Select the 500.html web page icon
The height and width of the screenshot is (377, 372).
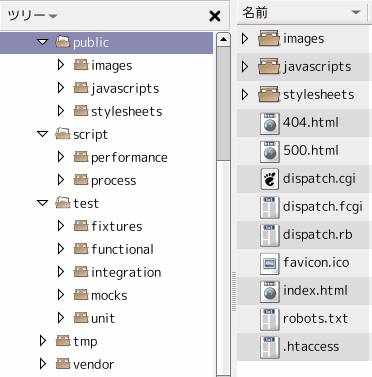[269, 152]
